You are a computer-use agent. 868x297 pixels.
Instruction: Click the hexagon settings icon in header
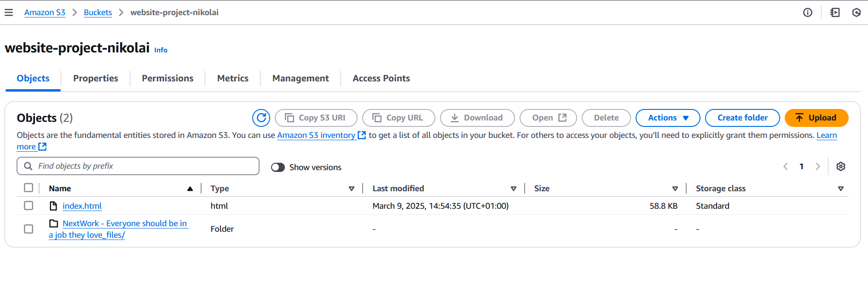(x=856, y=12)
